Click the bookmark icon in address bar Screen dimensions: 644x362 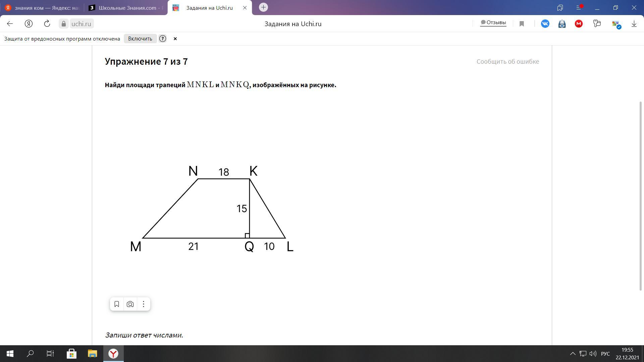pyautogui.click(x=522, y=24)
